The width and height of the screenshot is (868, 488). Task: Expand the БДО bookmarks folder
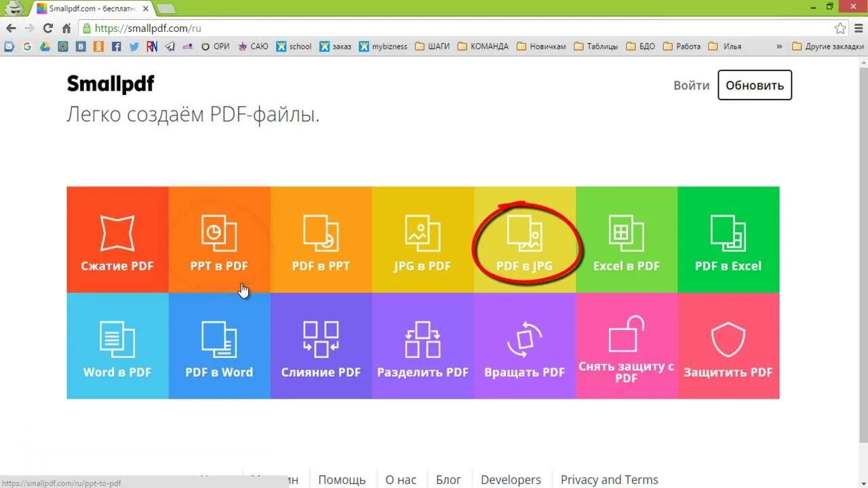(641, 47)
